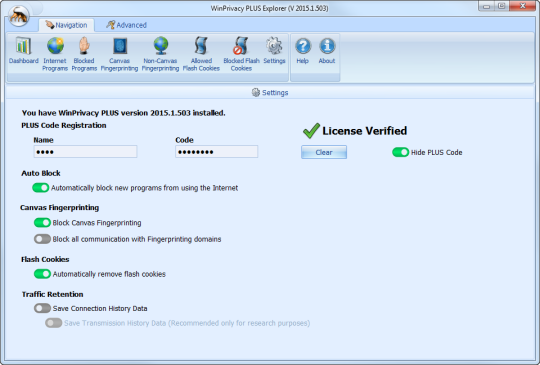Open Settings from the ribbon
The width and height of the screenshot is (540, 365).
[x=274, y=51]
